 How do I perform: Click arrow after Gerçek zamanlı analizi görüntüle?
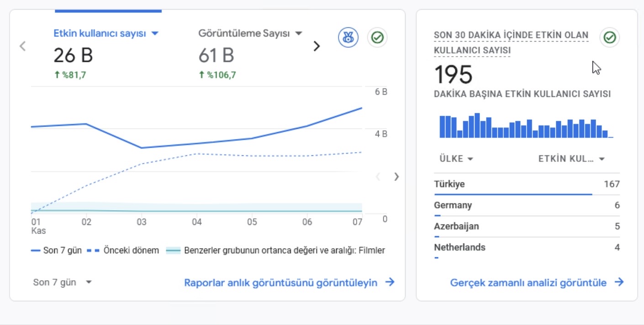coord(619,282)
